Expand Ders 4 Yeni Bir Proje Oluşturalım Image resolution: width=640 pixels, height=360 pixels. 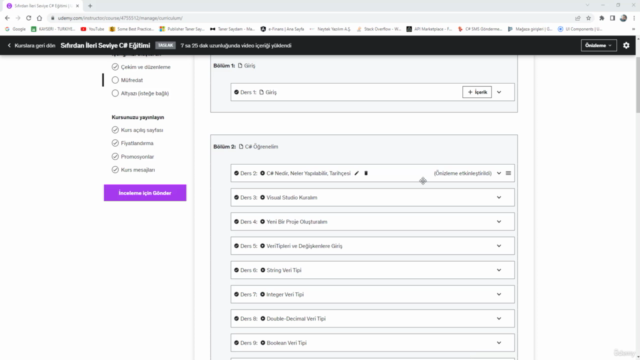(499, 222)
